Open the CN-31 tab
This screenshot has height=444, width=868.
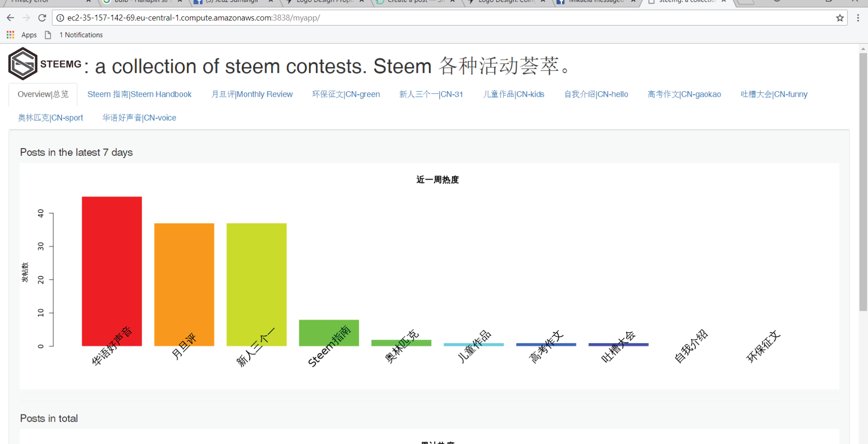[431, 94]
